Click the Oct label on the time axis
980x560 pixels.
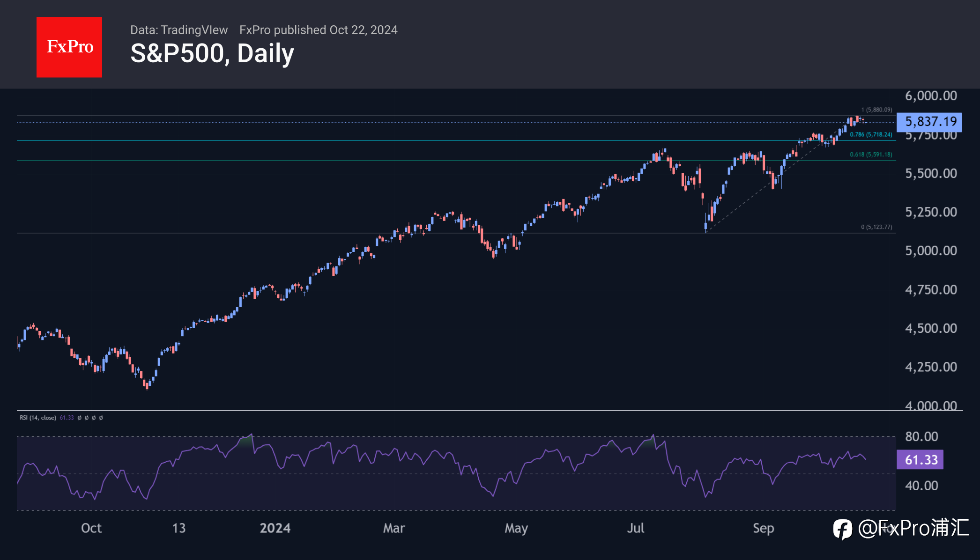pyautogui.click(x=91, y=528)
